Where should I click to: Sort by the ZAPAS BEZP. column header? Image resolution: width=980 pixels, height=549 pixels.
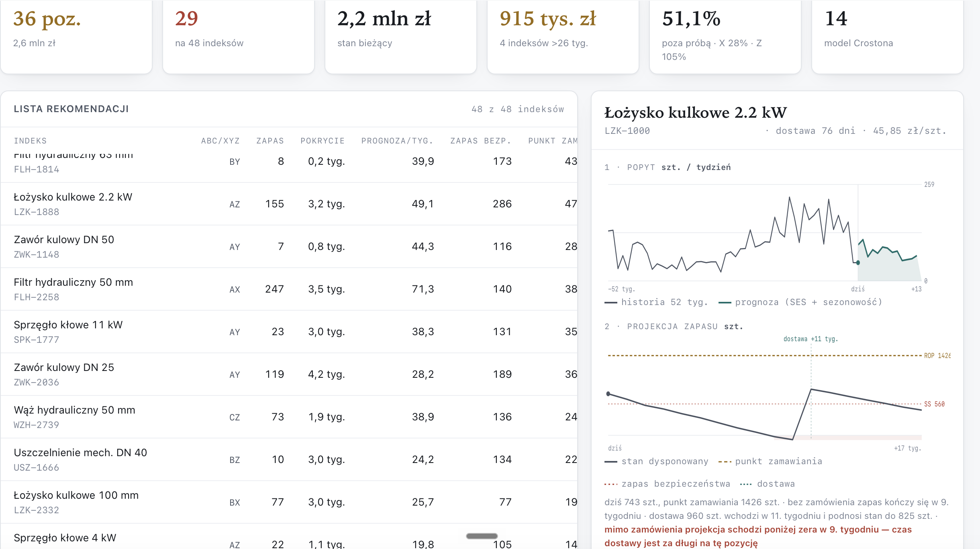(480, 141)
